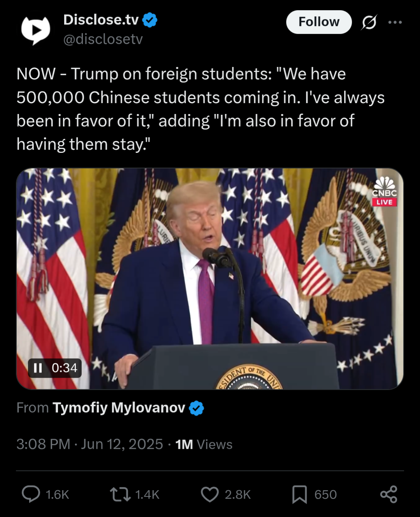Screen dimensions: 420x517
Task: Like the post with the heart icon
Action: click(x=210, y=494)
